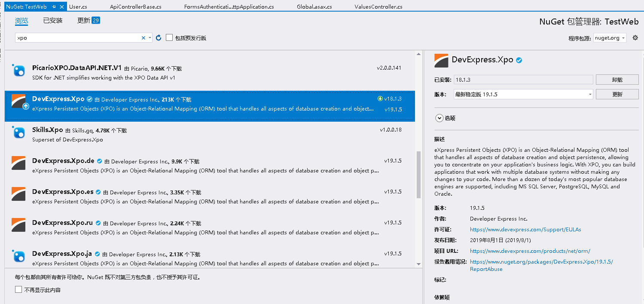The width and height of the screenshot is (644, 304).
Task: Open the project URL products/net/orm link
Action: pyautogui.click(x=530, y=251)
